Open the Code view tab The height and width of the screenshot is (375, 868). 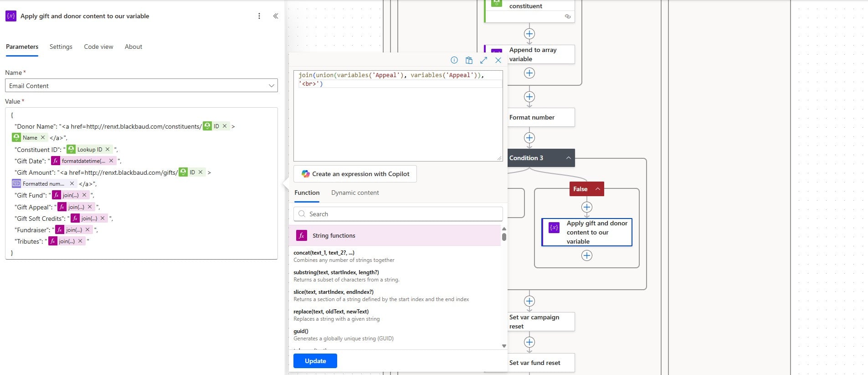[x=98, y=47]
